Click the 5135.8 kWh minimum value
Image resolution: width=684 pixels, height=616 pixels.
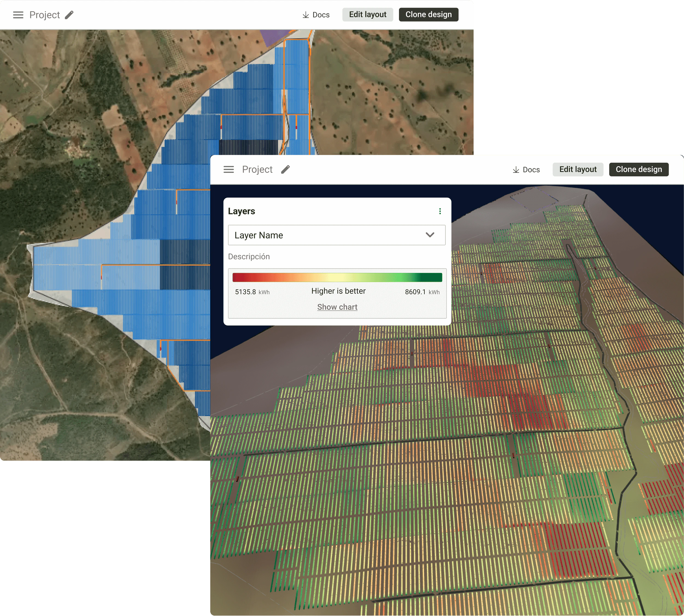coord(252,292)
